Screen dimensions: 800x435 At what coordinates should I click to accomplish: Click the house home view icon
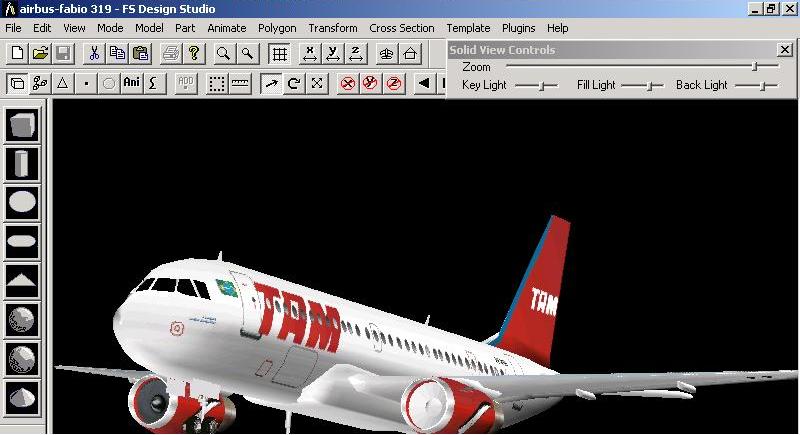[410, 53]
